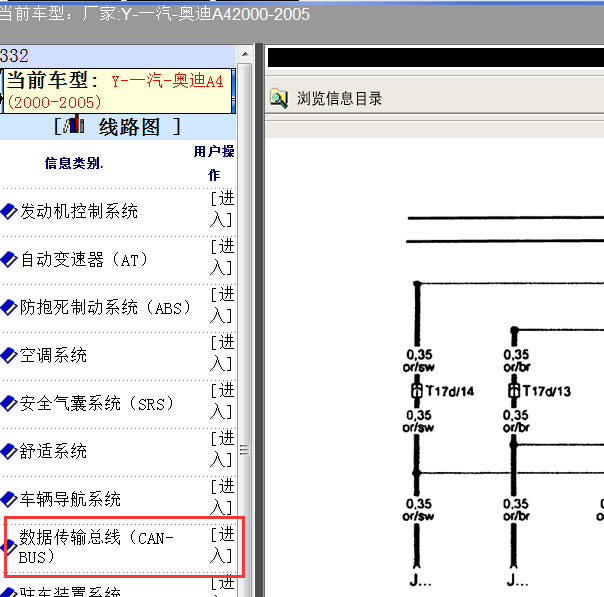
Task: Open 空调系统 category
Action: click(53, 356)
